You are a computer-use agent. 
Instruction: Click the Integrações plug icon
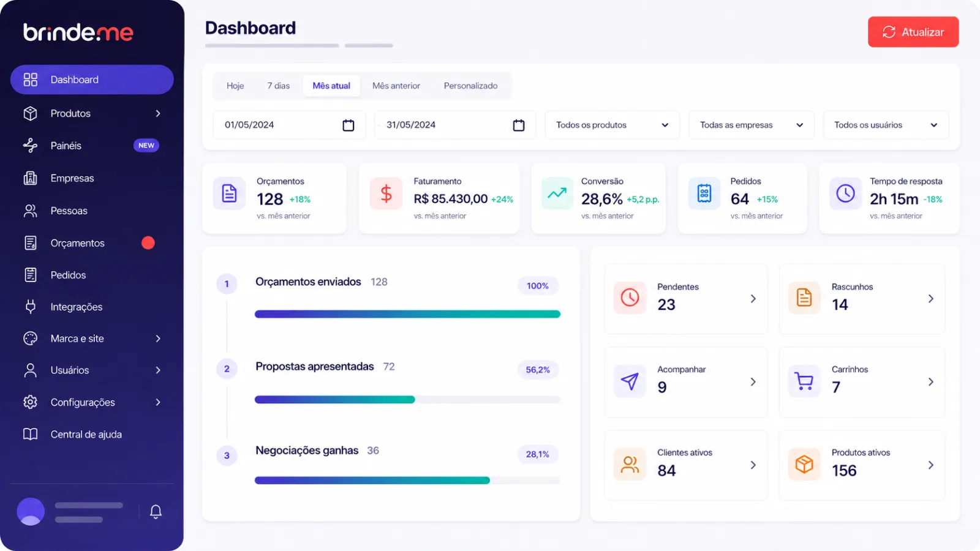[31, 306]
